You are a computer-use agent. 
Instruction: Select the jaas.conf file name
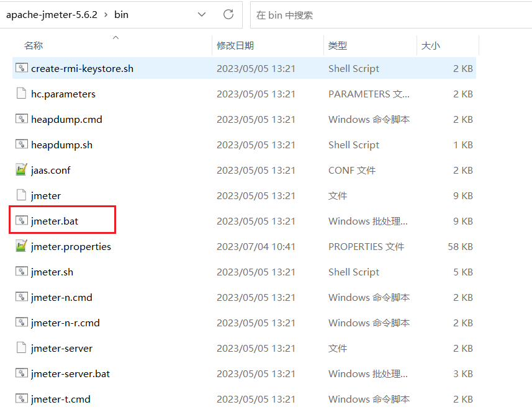pos(50,171)
